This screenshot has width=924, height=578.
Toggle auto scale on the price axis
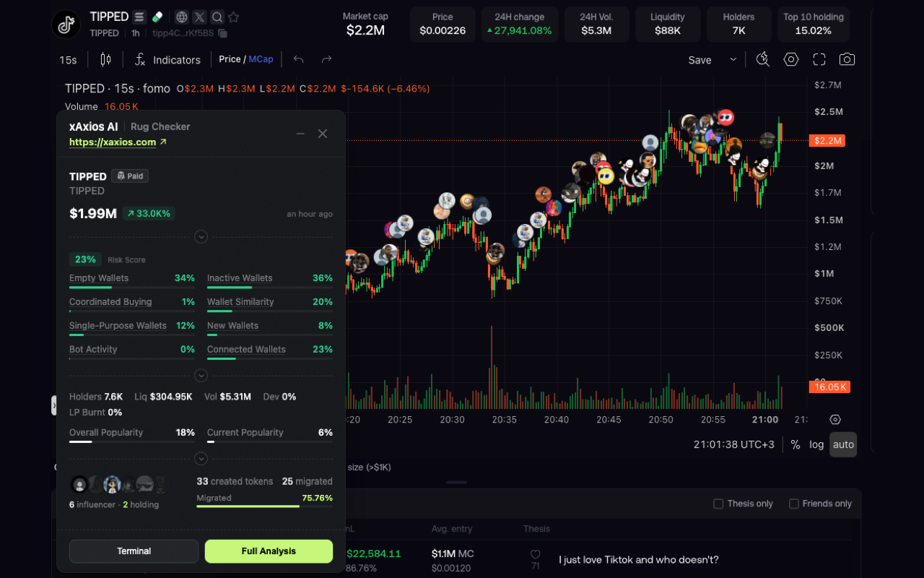coord(843,444)
